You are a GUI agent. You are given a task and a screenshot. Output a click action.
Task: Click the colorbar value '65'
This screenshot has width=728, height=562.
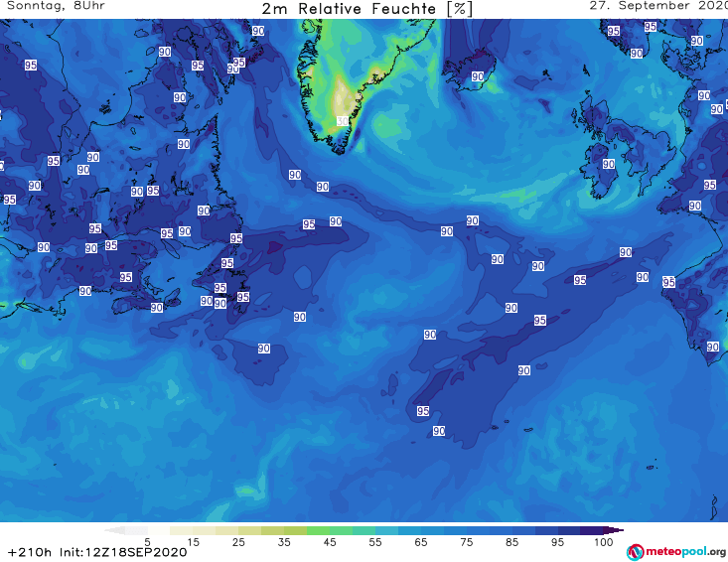[x=420, y=542]
